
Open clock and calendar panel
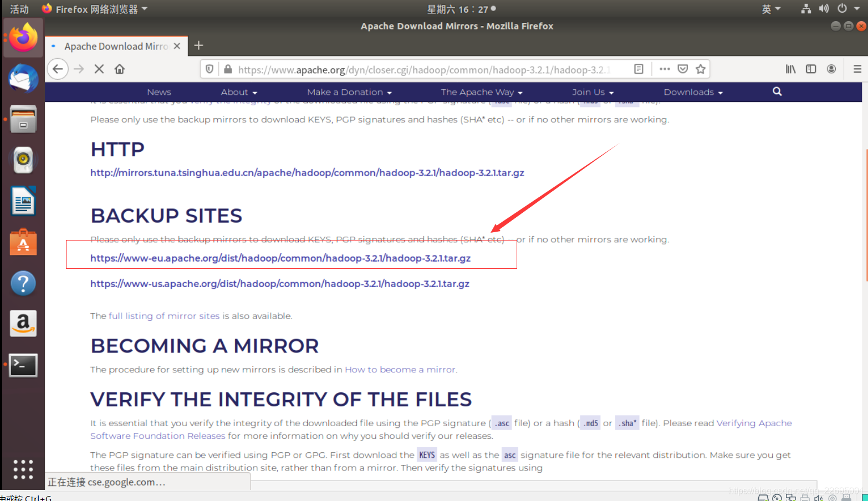[x=461, y=9]
